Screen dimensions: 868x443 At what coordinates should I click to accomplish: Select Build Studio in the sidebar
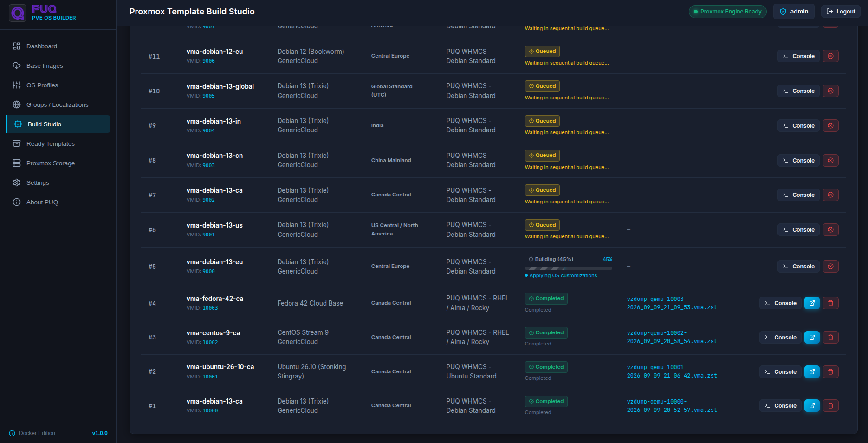58,124
